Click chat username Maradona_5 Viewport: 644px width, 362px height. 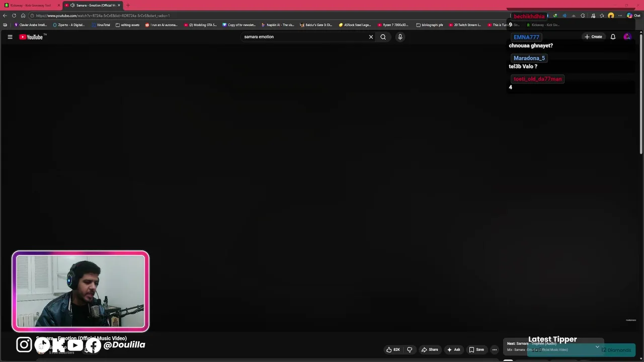pos(529,58)
